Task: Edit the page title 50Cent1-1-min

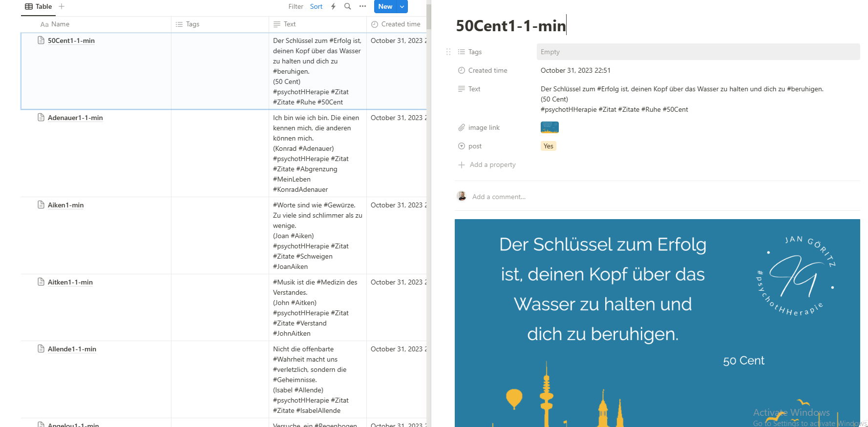Action: click(510, 25)
